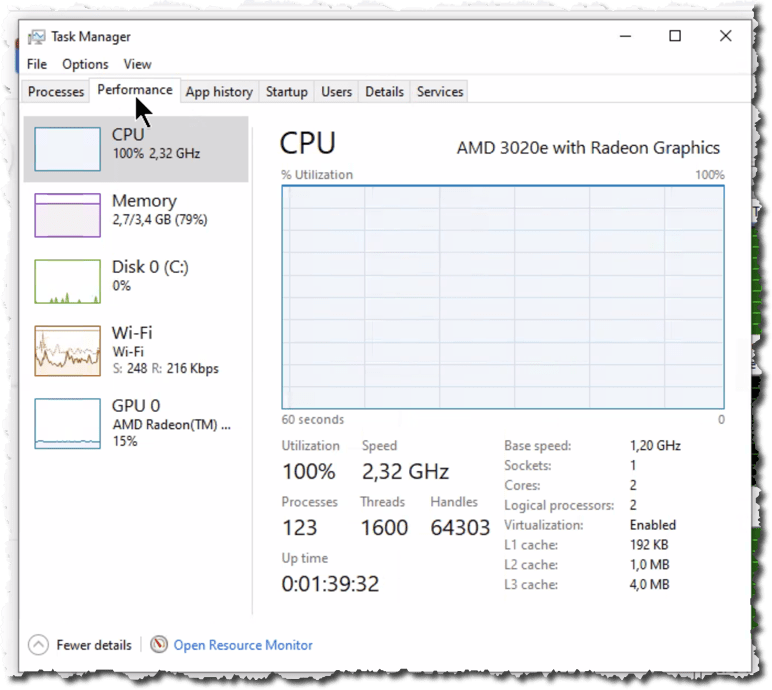Click the 2,32 GHz speed value
The image size is (772, 690).
coord(405,471)
